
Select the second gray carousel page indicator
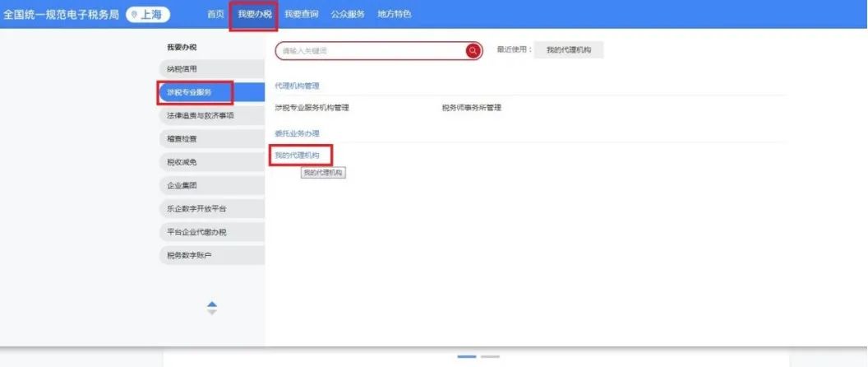pyautogui.click(x=490, y=356)
